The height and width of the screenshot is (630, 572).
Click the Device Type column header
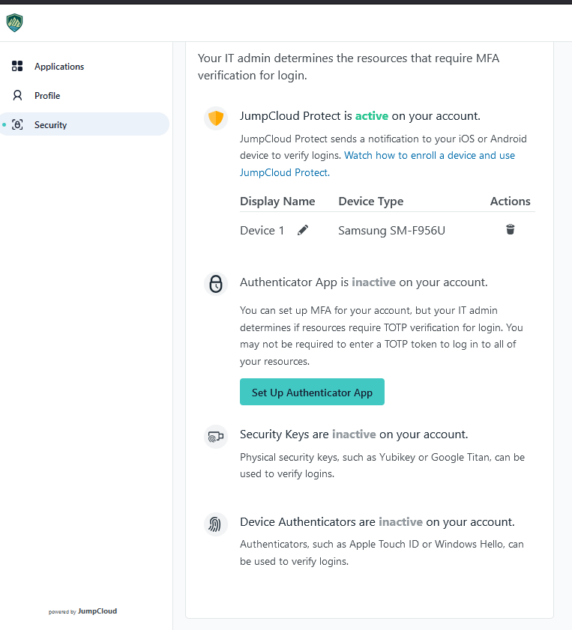pos(371,201)
